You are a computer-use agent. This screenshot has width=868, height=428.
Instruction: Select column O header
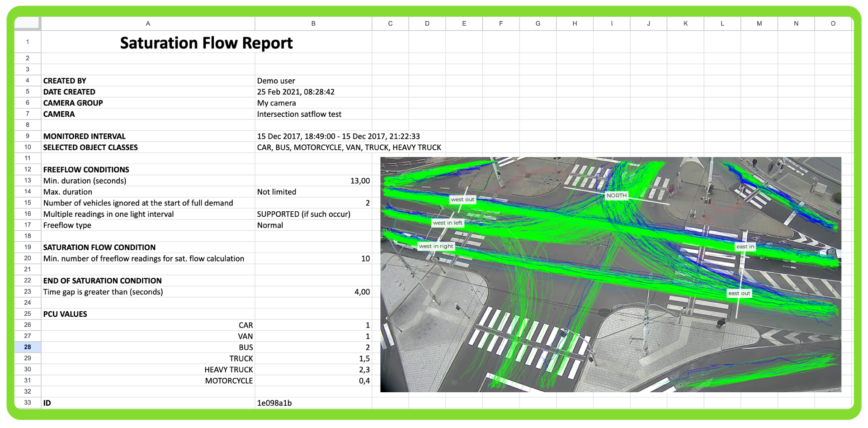click(833, 23)
